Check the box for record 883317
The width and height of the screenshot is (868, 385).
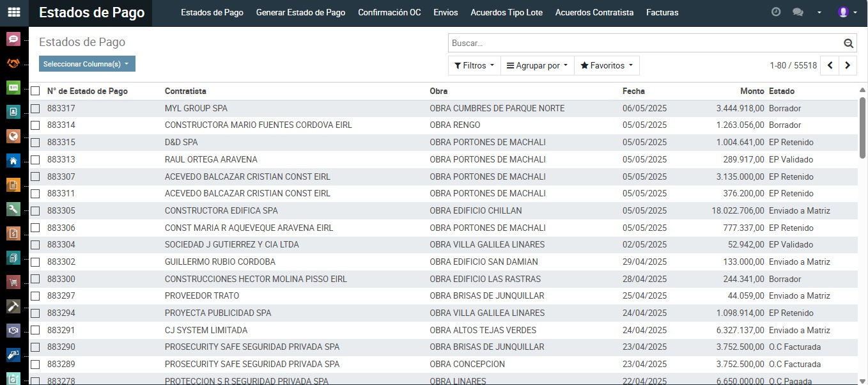click(35, 109)
